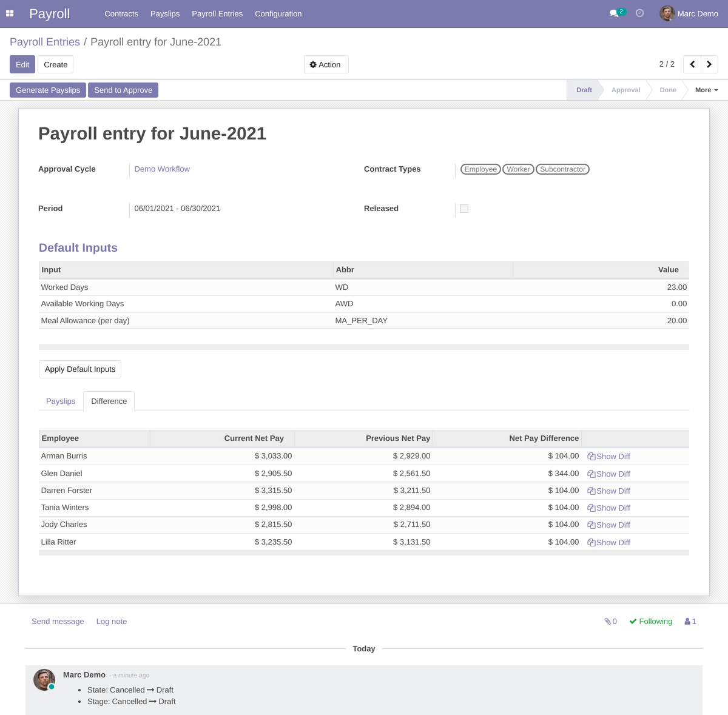728x715 pixels.
Task: Open the More stage dropdown
Action: pyautogui.click(x=706, y=90)
